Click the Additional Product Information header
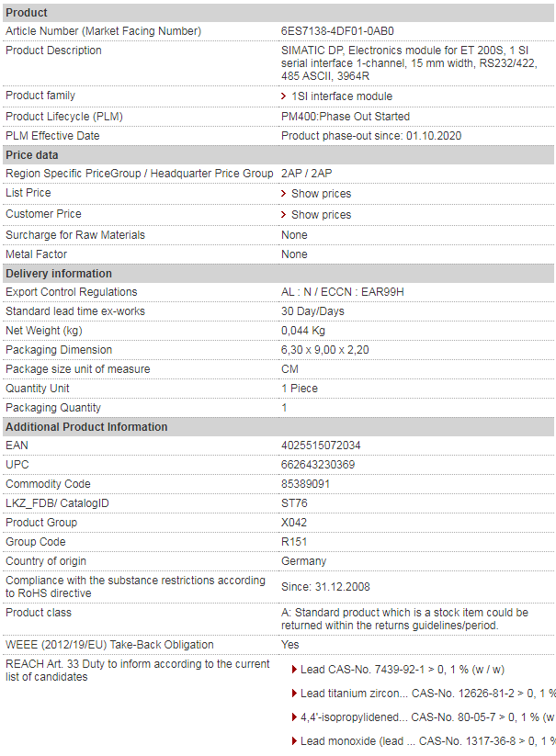The image size is (556, 756). [x=278, y=427]
